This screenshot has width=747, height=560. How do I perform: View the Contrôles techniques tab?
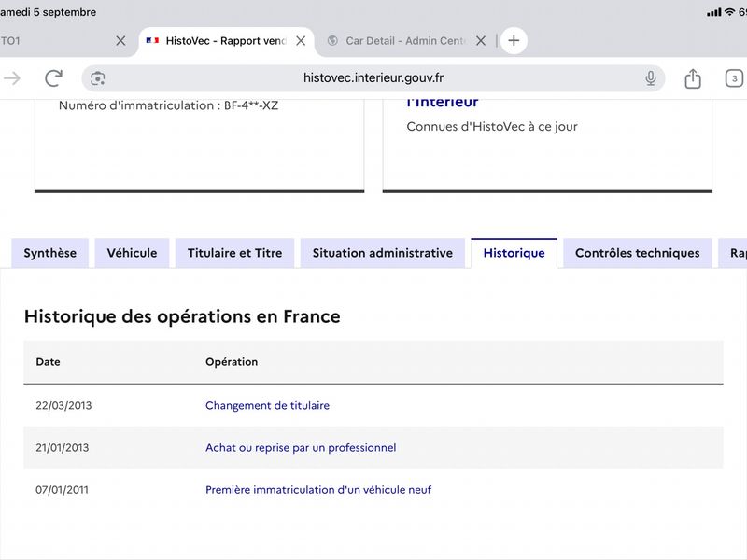coord(638,253)
